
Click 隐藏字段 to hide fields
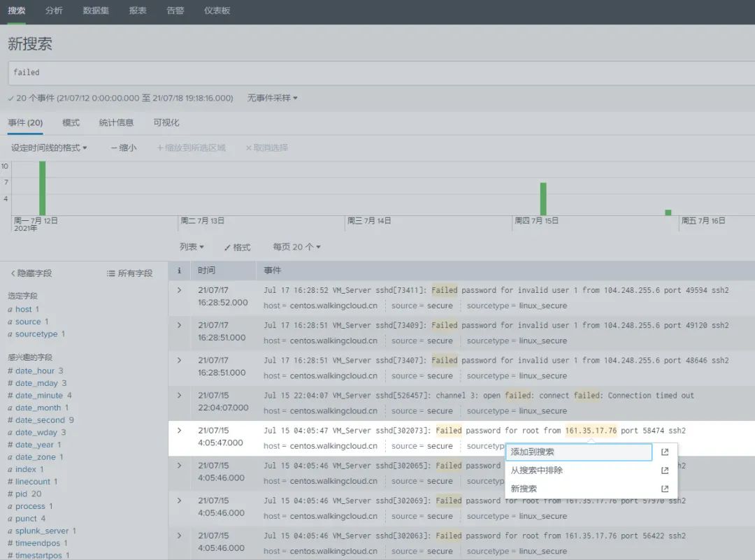[31, 273]
